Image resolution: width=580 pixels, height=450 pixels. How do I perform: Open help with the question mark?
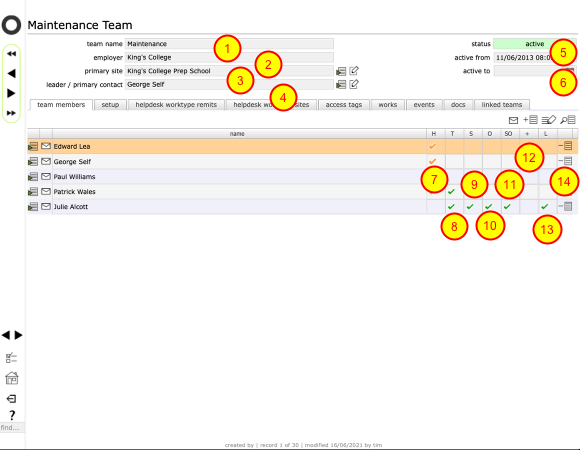pos(12,415)
